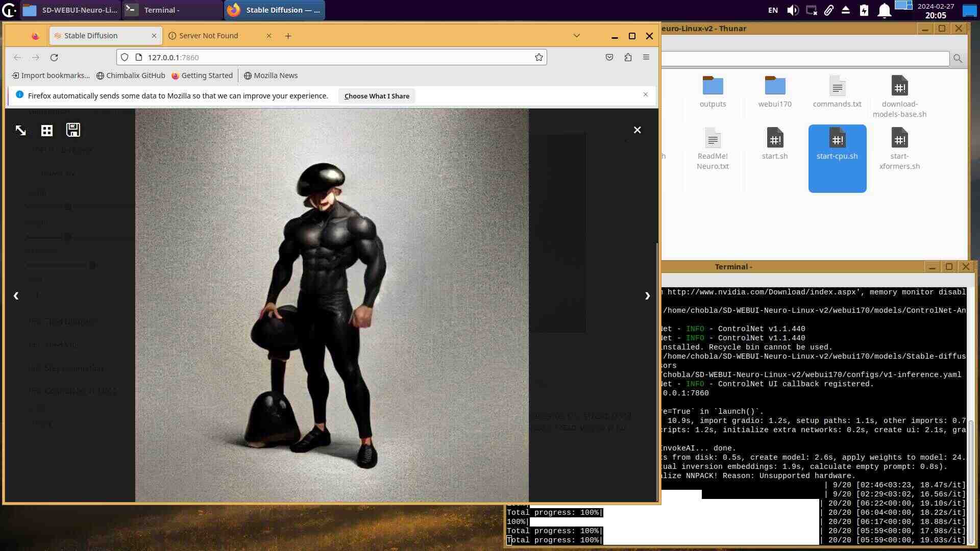Close the image lightbox preview
Screen dimensions: 980x551
[x=637, y=130]
